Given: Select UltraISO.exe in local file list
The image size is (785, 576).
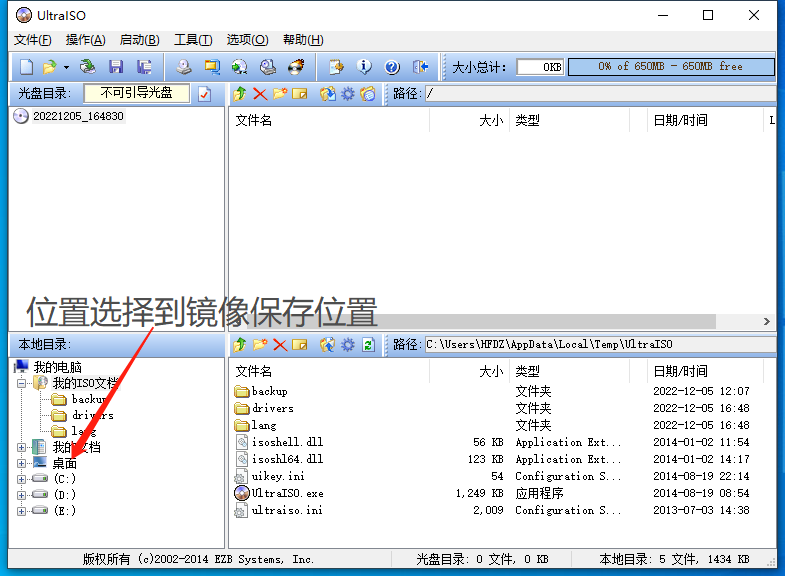Looking at the screenshot, I should click(287, 493).
